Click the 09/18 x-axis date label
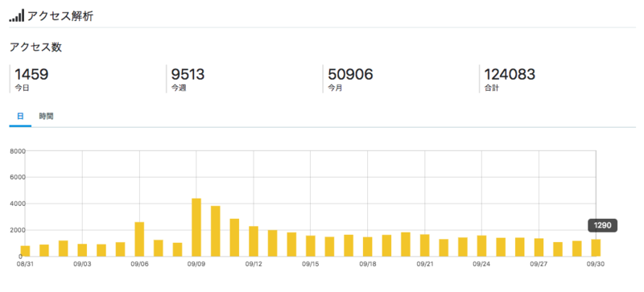Screen dimensions: 644x292 (368, 264)
